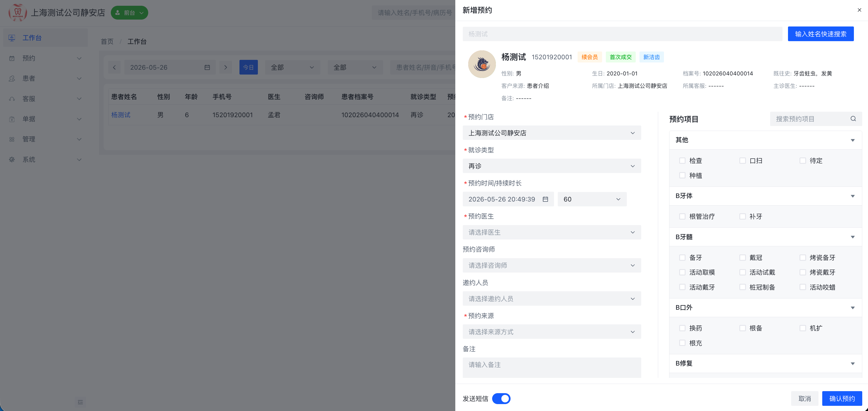Expand the 单据 sidebar menu

coord(45,119)
